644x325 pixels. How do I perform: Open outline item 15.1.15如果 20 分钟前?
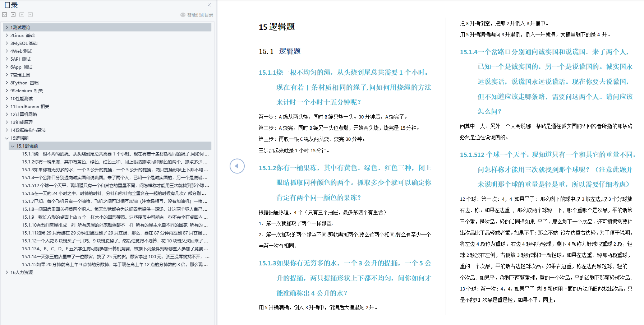[115, 264]
